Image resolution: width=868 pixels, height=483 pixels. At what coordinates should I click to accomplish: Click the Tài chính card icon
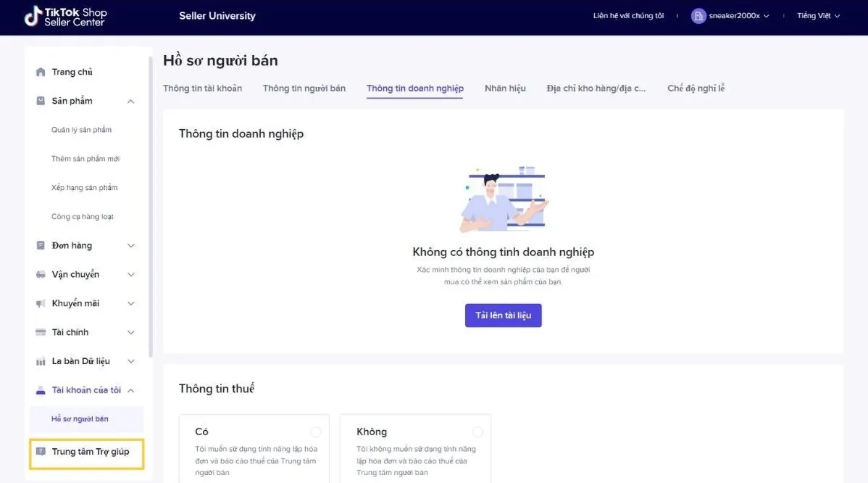[x=41, y=332]
